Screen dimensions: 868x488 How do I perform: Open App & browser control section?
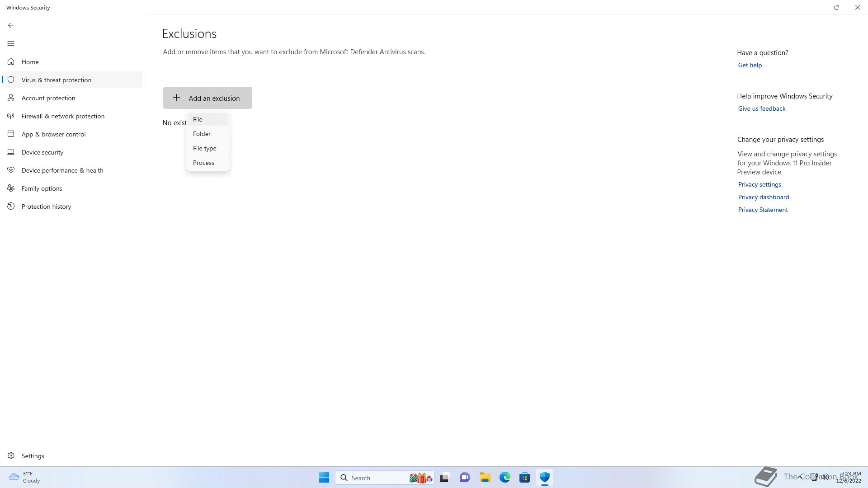[72, 134]
